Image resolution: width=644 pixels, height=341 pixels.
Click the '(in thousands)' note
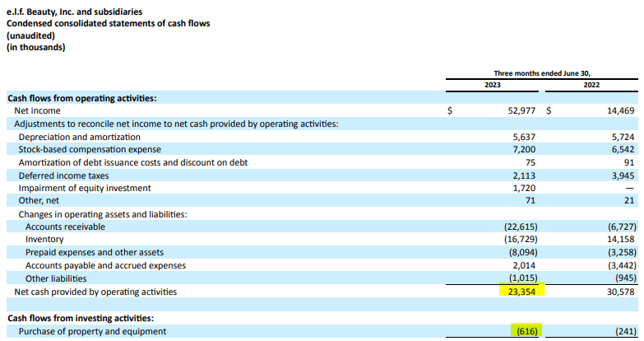pos(35,47)
